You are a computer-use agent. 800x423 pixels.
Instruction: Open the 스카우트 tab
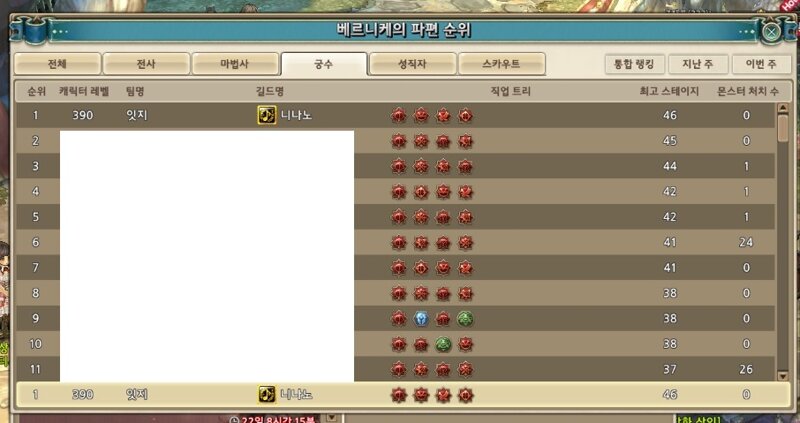click(x=502, y=64)
